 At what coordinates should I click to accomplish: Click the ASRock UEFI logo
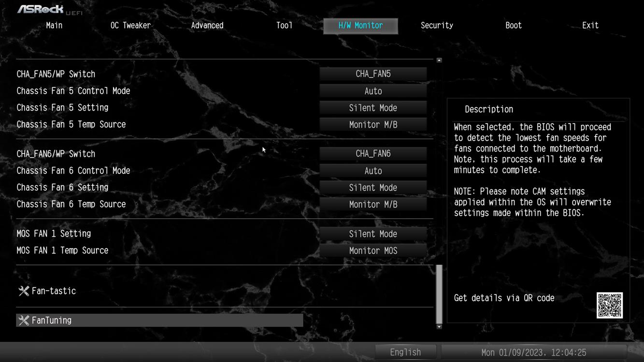pos(49,9)
